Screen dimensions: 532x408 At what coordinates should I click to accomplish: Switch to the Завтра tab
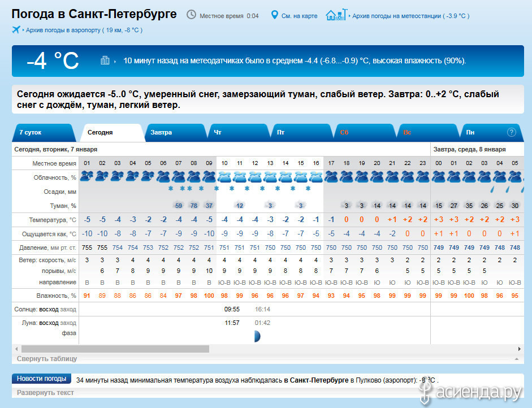[176, 133]
